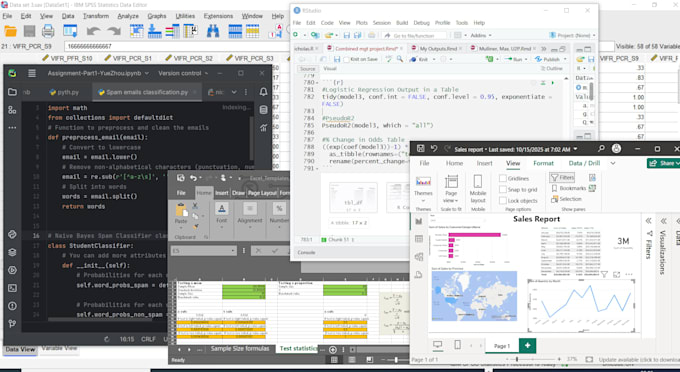Image resolution: width=680 pixels, height=372 pixels.
Task: Switch to the Format tab in Power BI
Action: [x=543, y=163]
